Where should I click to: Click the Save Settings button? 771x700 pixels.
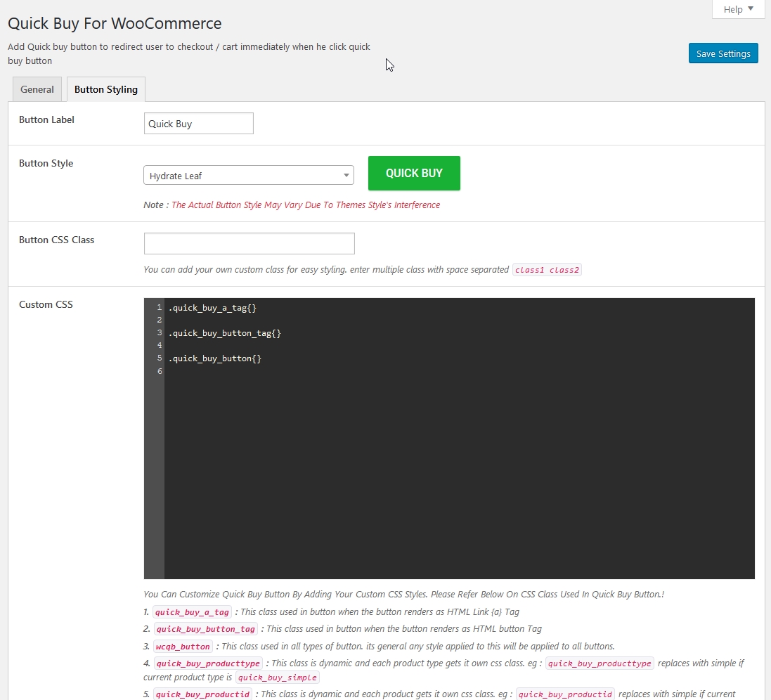click(x=723, y=53)
